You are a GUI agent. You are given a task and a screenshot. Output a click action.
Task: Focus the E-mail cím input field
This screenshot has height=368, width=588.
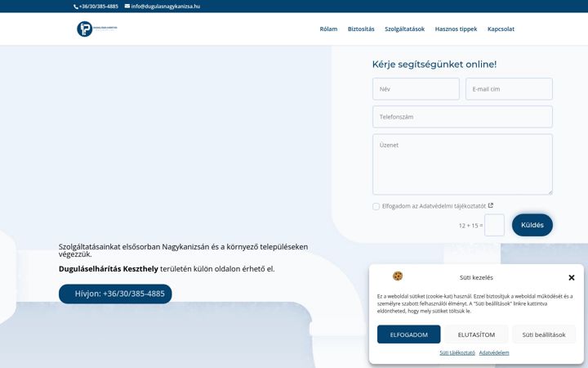point(509,89)
